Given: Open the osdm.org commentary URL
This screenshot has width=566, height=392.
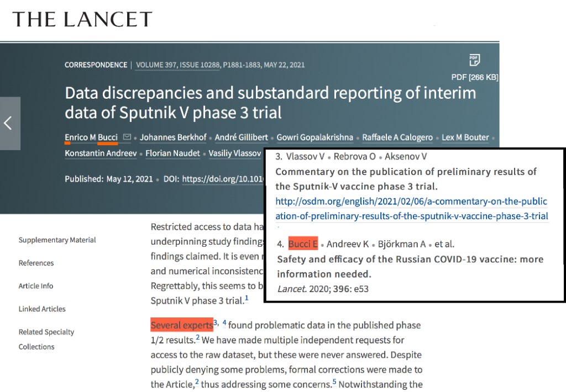Looking at the screenshot, I should [x=412, y=209].
